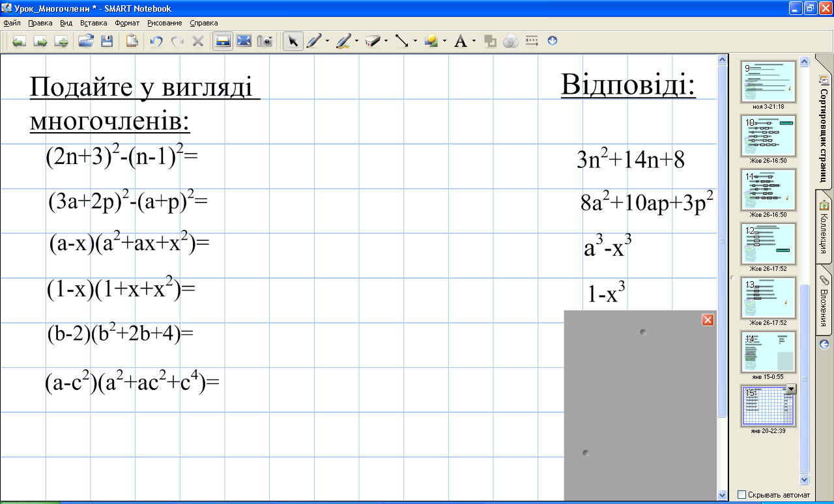Viewport: 834px width, 504px height.
Task: Go to the next page arrow
Action: coord(40,42)
